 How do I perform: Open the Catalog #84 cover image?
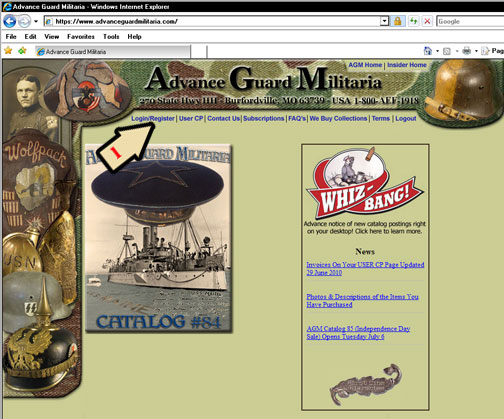tap(159, 238)
